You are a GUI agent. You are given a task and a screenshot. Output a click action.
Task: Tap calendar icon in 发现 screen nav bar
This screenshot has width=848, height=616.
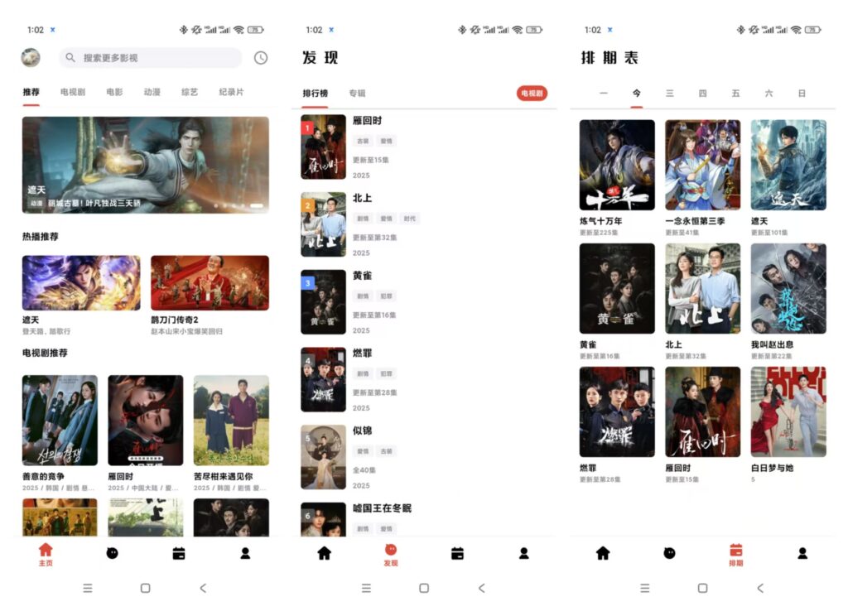pyautogui.click(x=457, y=553)
